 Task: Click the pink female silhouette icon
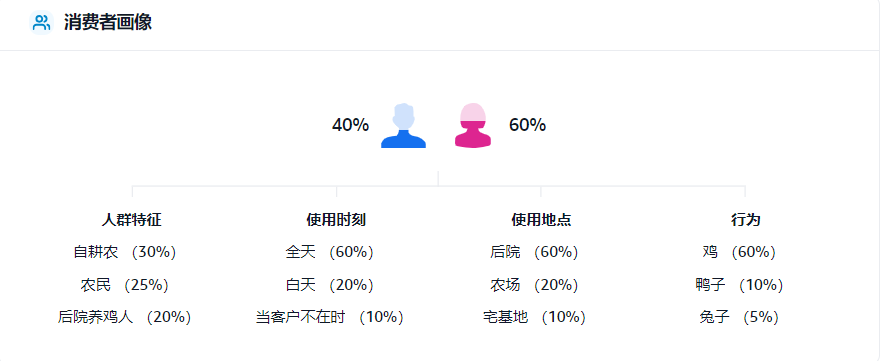click(473, 126)
